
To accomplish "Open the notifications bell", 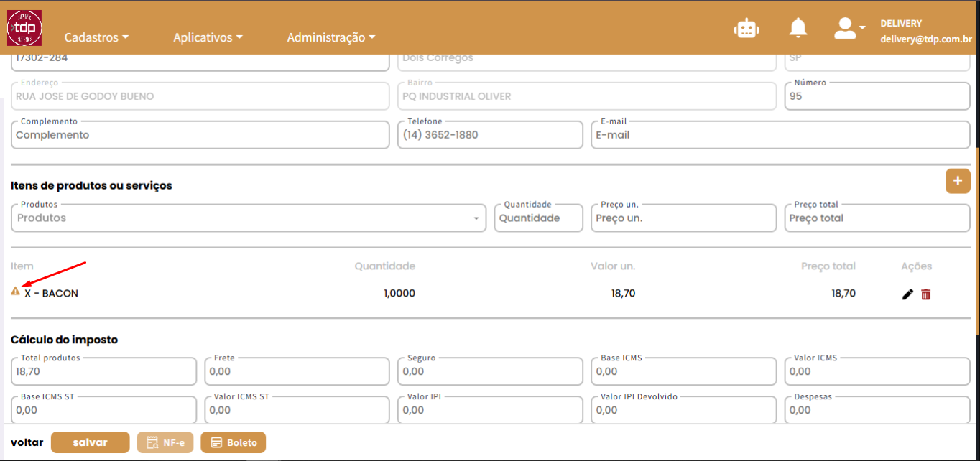I will point(798,28).
